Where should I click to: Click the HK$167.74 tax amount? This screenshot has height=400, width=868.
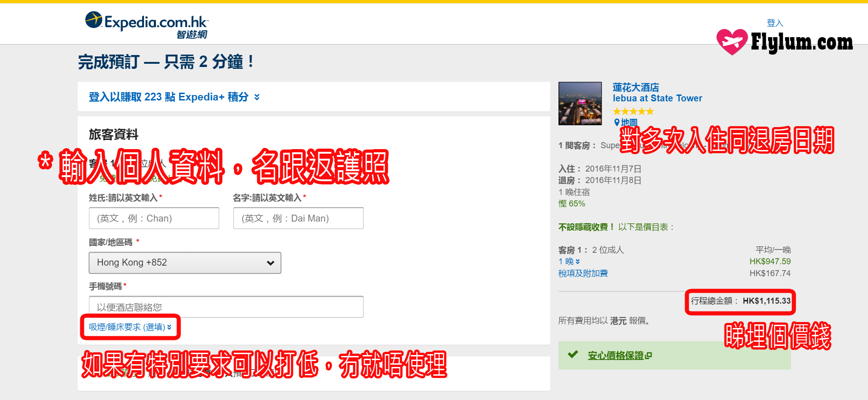[770, 273]
